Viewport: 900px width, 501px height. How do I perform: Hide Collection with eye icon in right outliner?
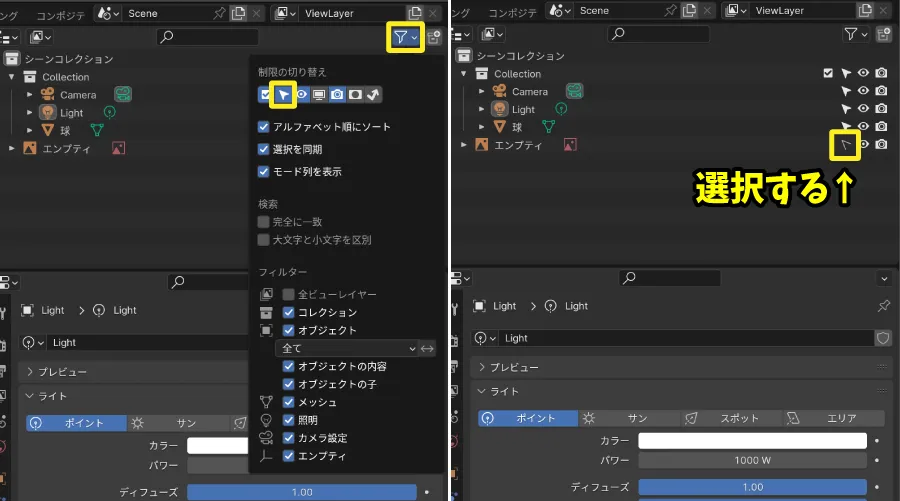click(x=863, y=73)
